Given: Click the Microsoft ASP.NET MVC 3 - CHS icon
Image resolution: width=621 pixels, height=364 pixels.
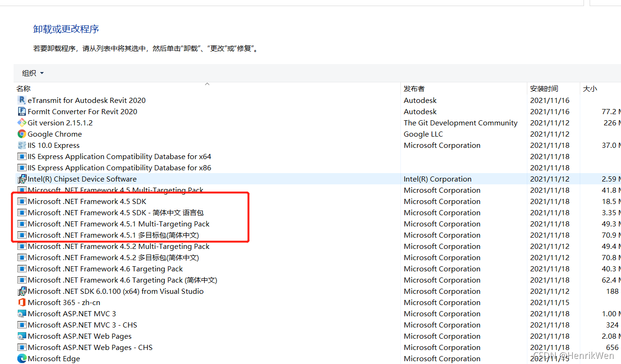Looking at the screenshot, I should (22, 325).
